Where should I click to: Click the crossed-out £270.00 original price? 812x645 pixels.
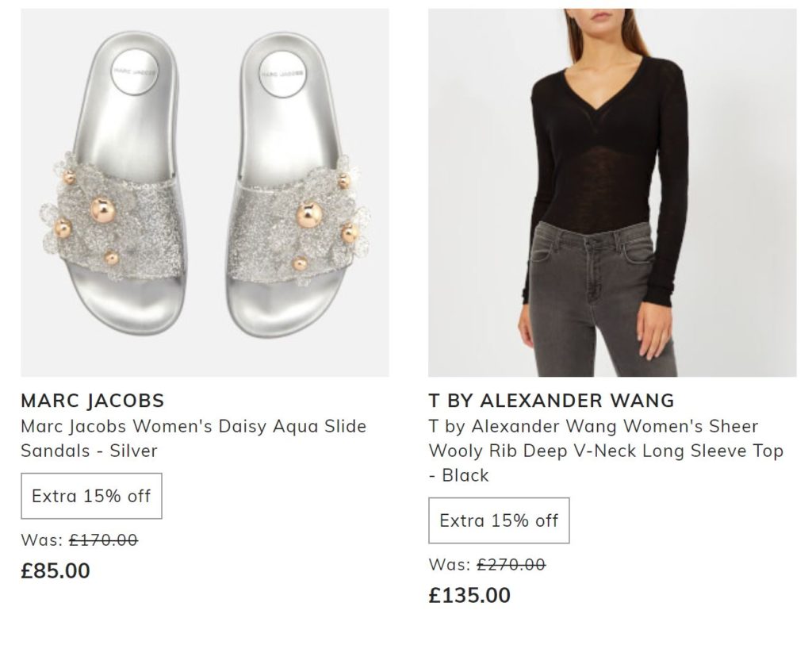click(x=511, y=565)
